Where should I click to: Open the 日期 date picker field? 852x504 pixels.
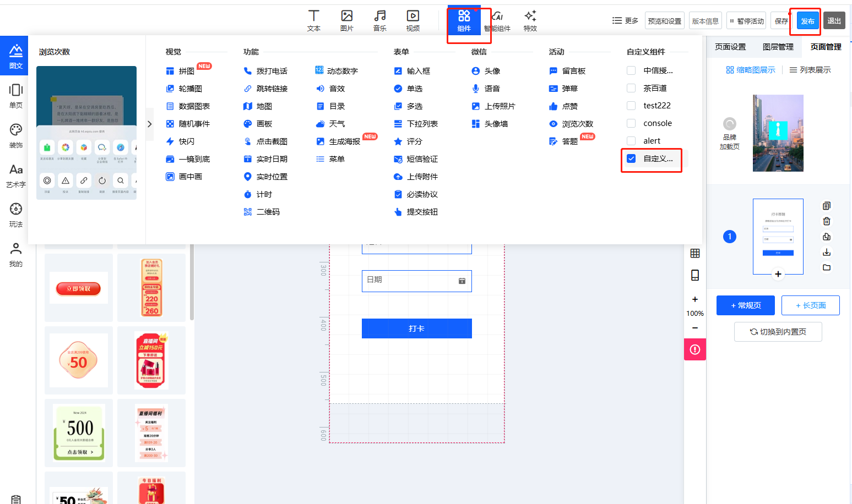(x=416, y=281)
